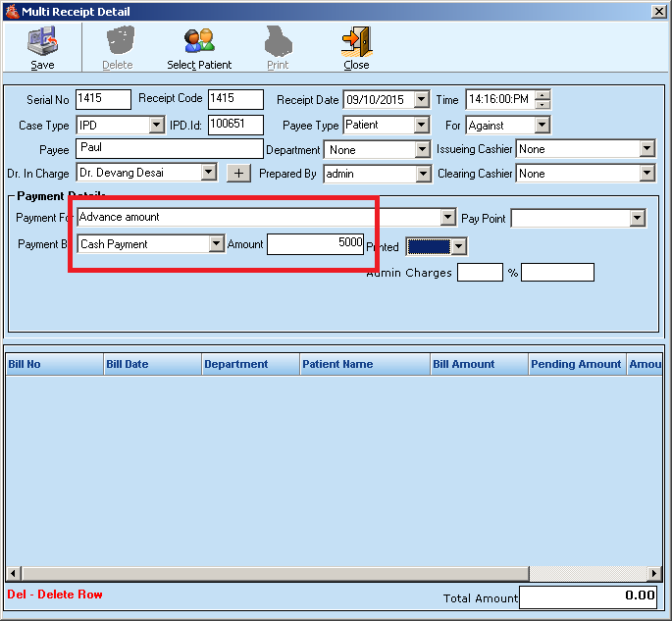Expand the Payment By Cash Payment dropdown
The height and width of the screenshot is (621, 672).
pyautogui.click(x=217, y=244)
